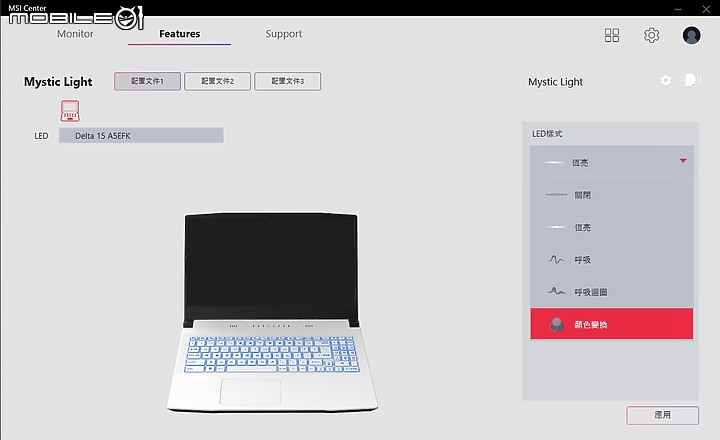
Task: Choose the 恆亮 steady option in list
Action: tap(612, 227)
